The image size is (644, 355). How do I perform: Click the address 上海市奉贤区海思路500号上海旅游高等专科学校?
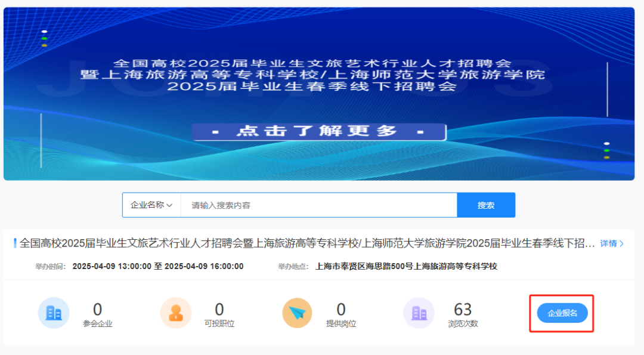(x=406, y=266)
